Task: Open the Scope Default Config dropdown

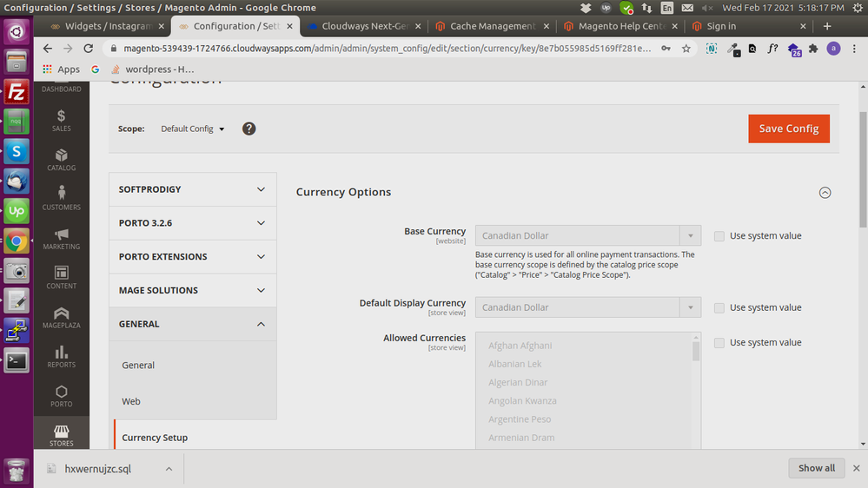Action: pos(193,129)
